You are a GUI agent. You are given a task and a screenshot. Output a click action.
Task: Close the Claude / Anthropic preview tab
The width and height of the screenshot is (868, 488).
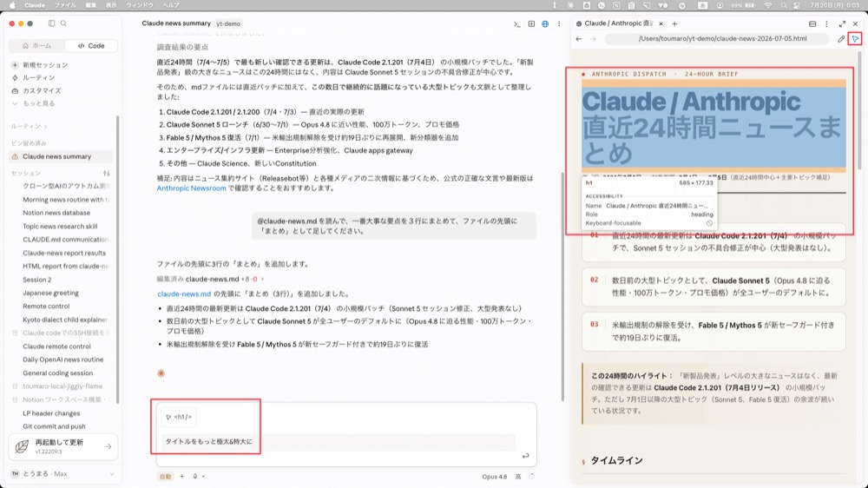661,23
